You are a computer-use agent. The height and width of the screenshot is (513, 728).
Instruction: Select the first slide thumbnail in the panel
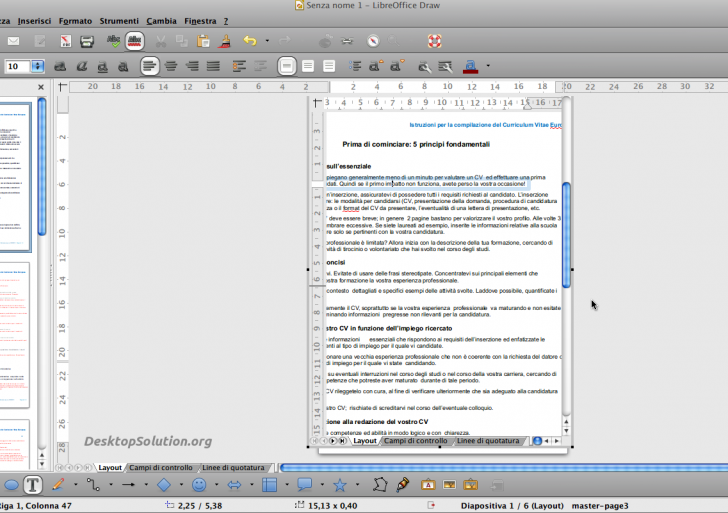(16, 165)
